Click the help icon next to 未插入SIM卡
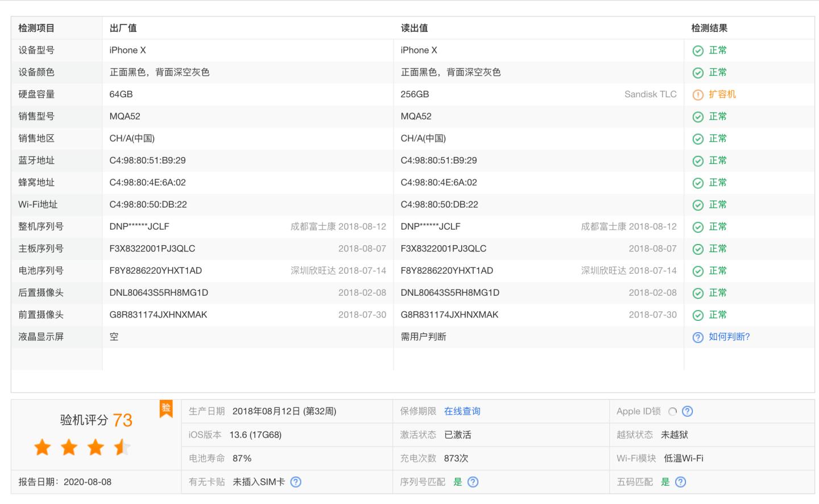Screen dimensions: 819x504 [x=295, y=482]
